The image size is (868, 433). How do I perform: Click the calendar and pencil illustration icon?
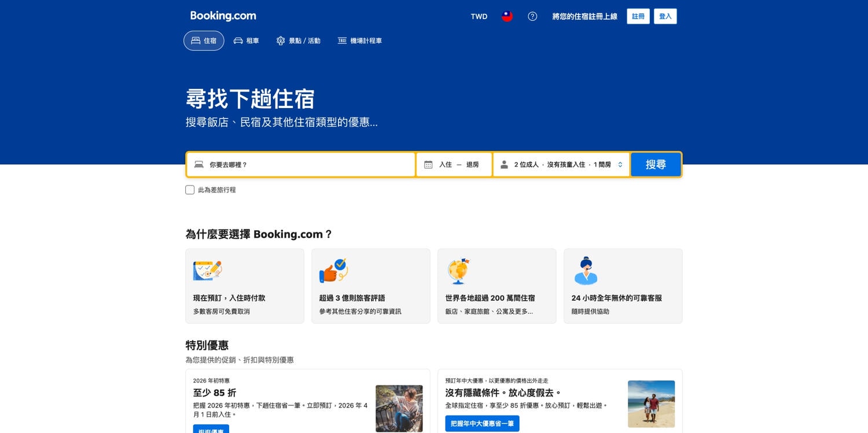[207, 271]
